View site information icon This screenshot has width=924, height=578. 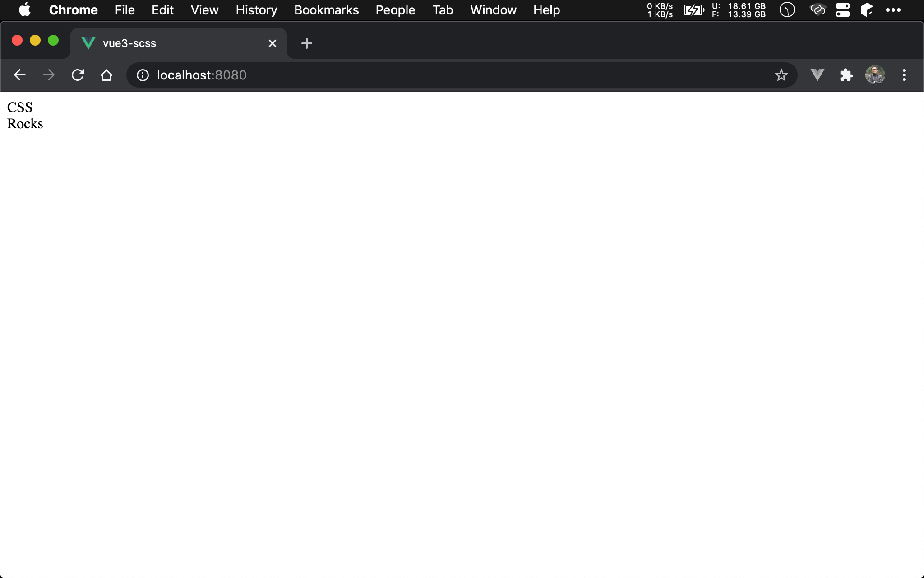pos(143,75)
